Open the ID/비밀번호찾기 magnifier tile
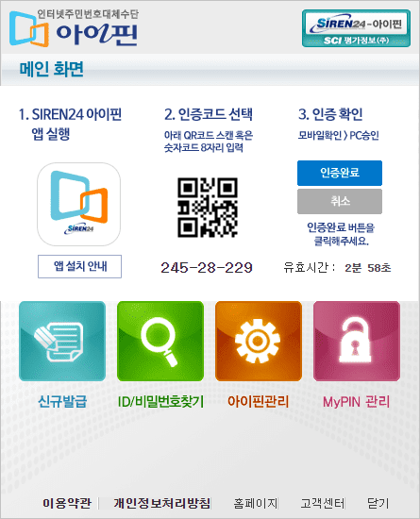This screenshot has height=519, width=420. [160, 342]
